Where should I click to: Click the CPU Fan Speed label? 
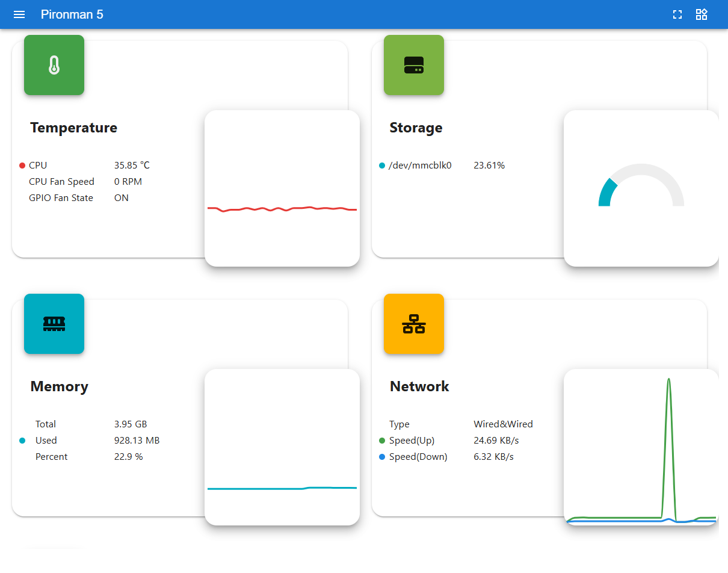[x=61, y=181]
